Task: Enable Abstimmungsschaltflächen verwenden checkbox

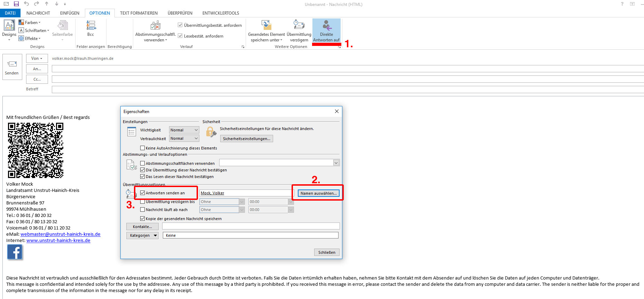Action: (142, 163)
